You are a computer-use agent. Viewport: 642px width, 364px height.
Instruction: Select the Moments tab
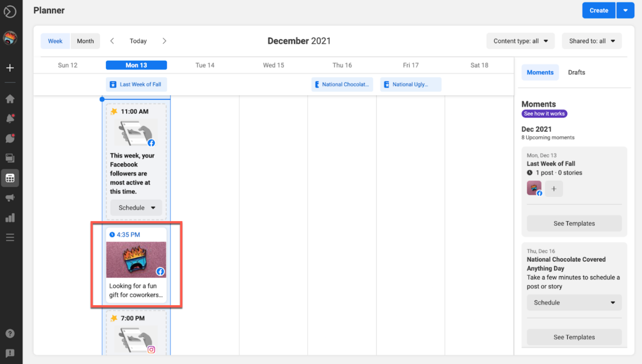coord(540,72)
